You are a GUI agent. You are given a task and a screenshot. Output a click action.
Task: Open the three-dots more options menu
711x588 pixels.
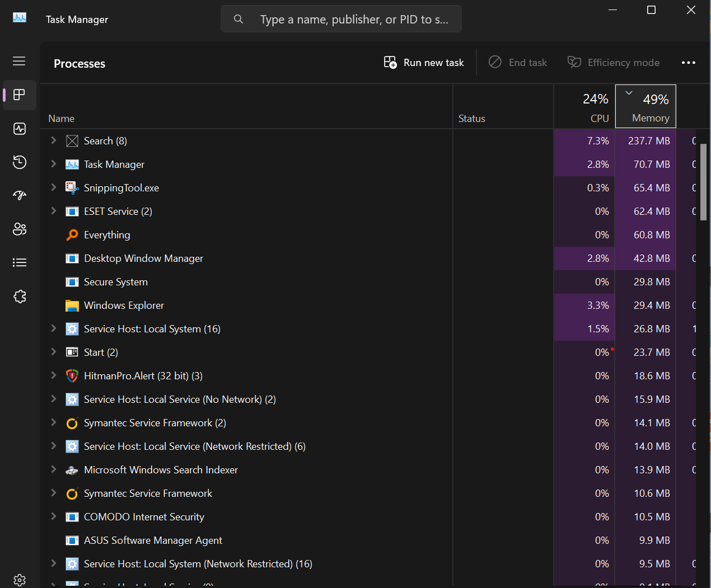[x=688, y=63]
